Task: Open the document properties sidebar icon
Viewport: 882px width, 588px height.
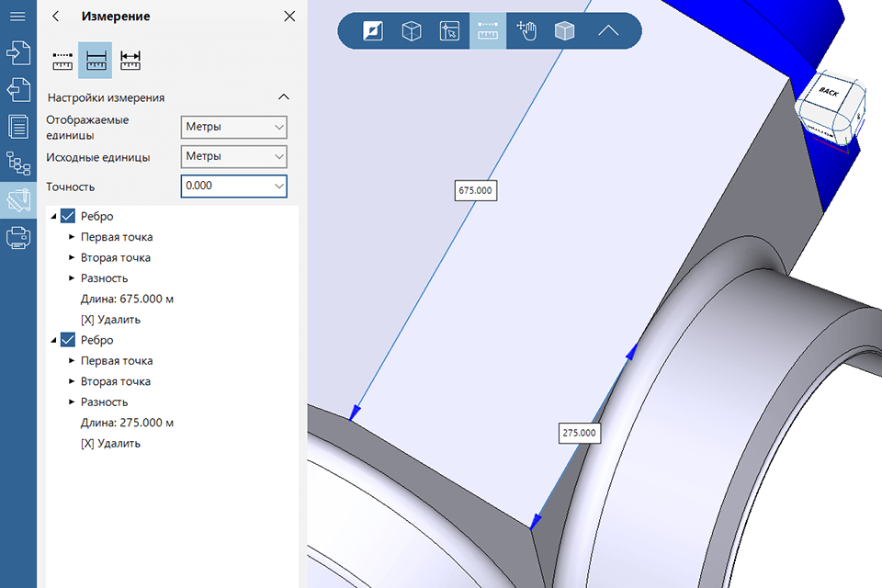Action: [x=18, y=127]
